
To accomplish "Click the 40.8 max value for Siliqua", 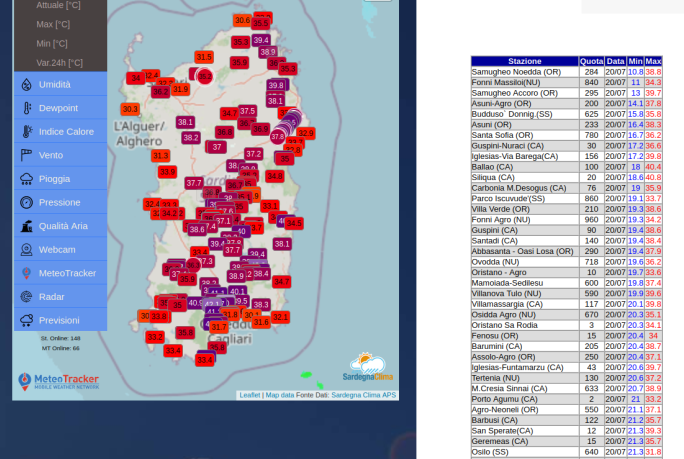I will [653, 178].
